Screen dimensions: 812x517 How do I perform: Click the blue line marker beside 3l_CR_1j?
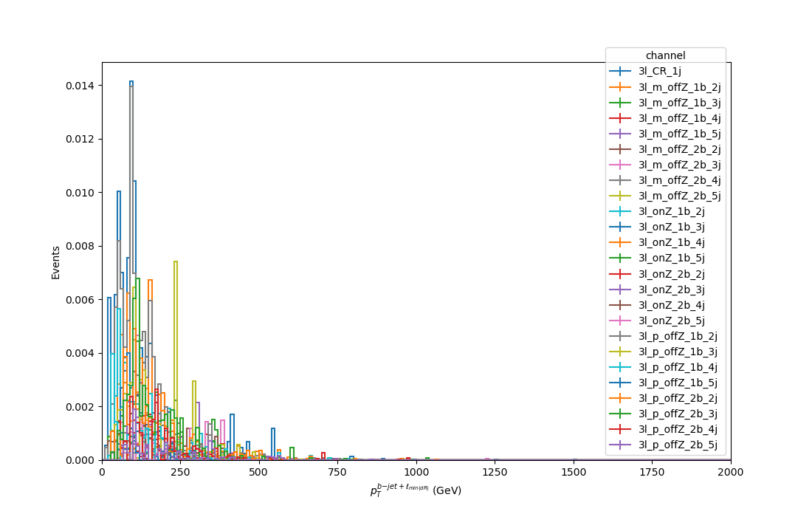tap(620, 72)
